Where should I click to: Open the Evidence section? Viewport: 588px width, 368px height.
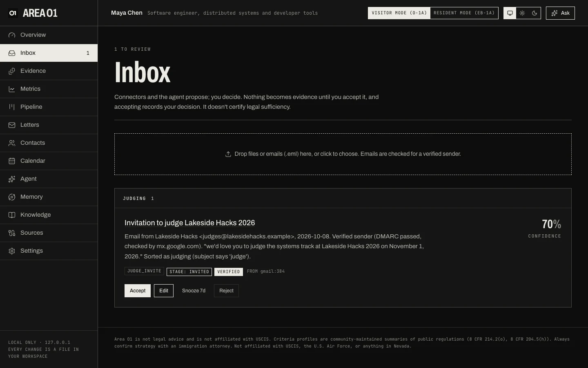[49, 71]
